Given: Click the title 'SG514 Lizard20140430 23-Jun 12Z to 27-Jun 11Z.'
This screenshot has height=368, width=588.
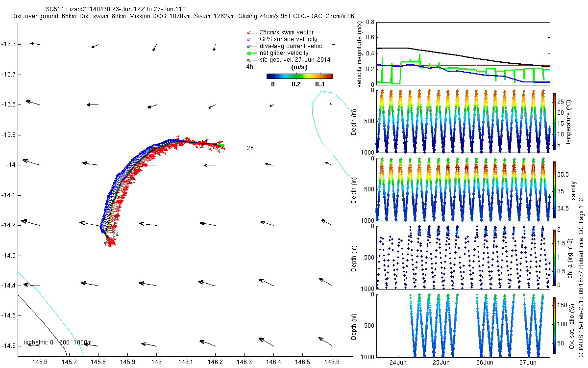Looking at the screenshot, I should click(x=116, y=9).
